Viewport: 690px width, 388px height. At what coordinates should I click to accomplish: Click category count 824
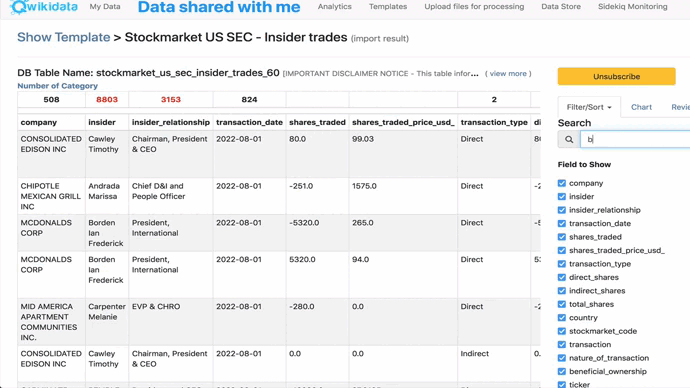pos(249,100)
